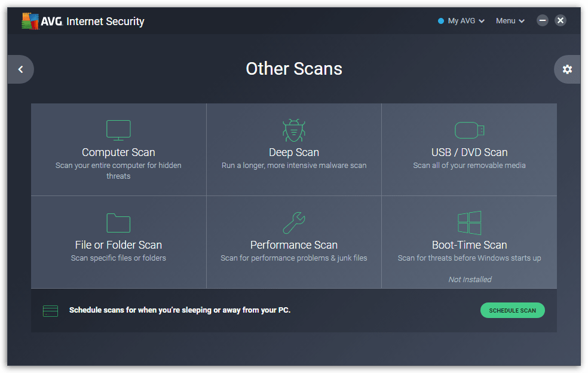Click 'Internet Security' title text

coord(105,22)
